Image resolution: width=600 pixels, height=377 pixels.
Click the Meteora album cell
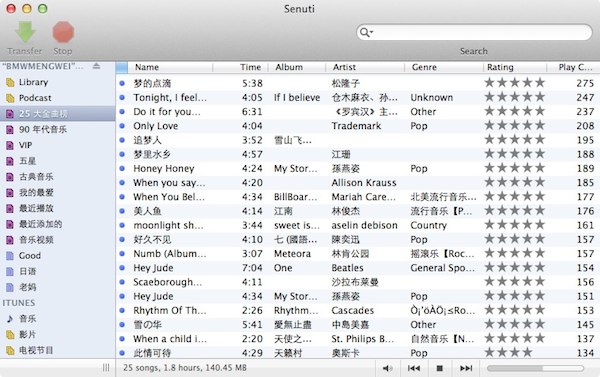point(292,253)
